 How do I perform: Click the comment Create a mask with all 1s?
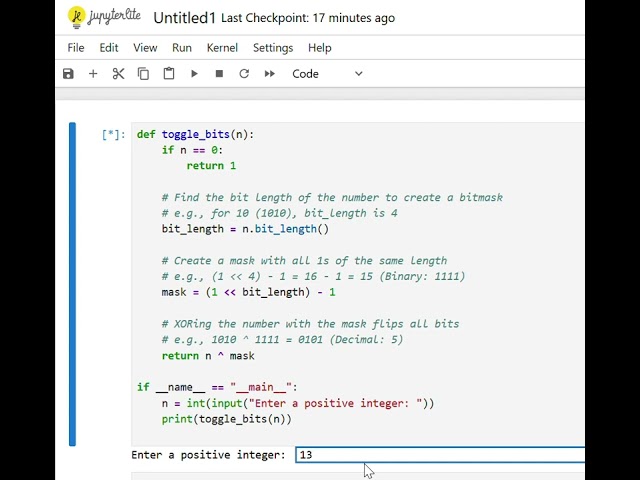tap(304, 261)
